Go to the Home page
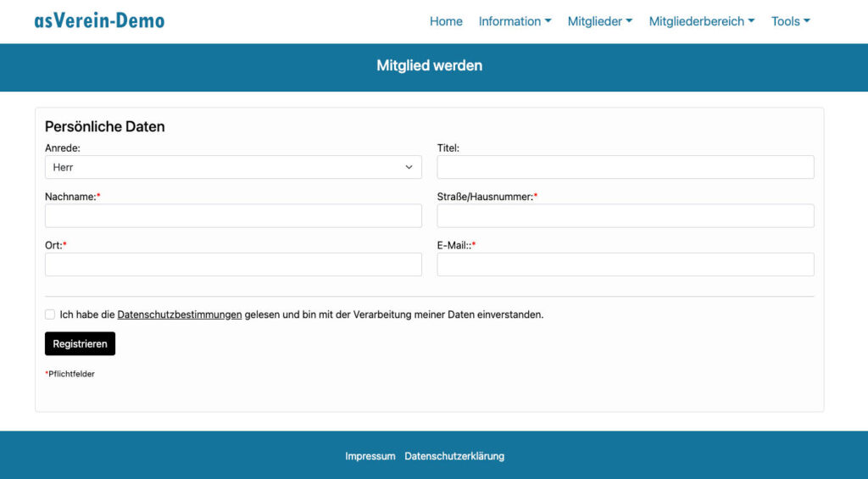Screen dimensions: 868x479 pos(446,21)
